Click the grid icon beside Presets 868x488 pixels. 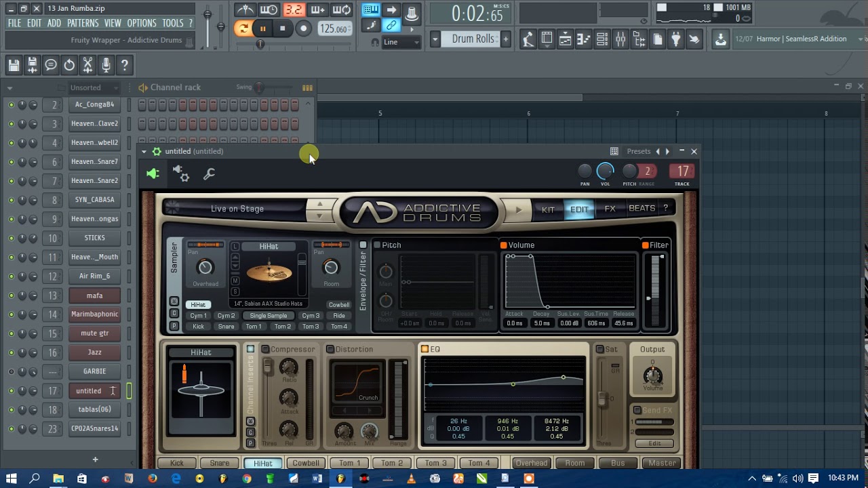pos(614,151)
